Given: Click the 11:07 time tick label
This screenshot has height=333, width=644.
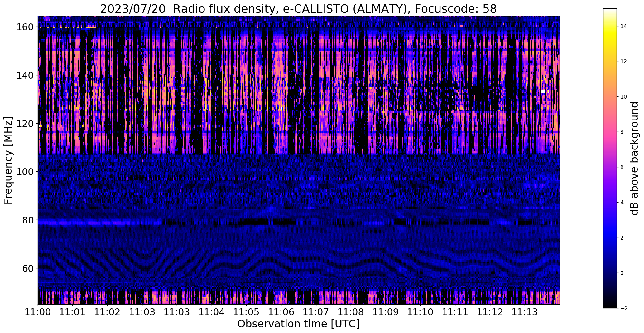Looking at the screenshot, I should click(316, 312).
